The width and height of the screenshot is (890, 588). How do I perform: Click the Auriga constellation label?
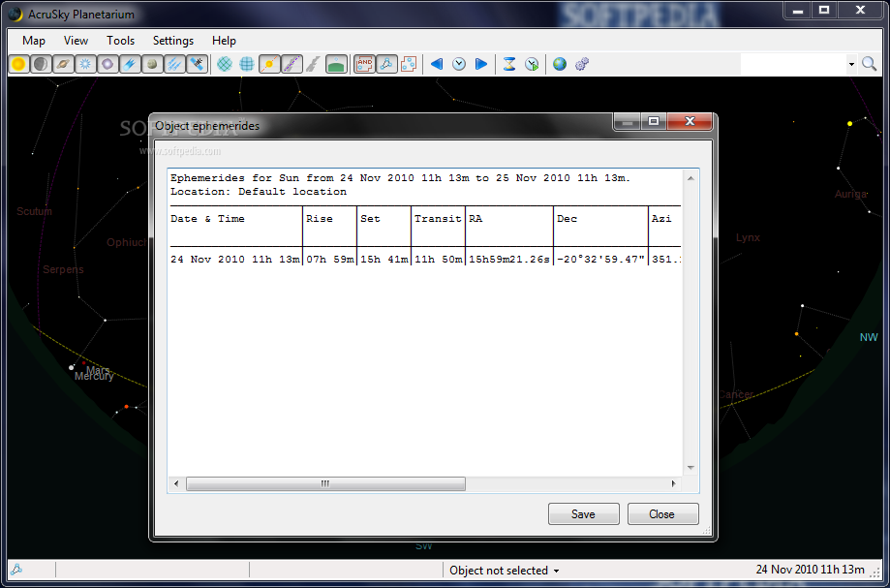(851, 194)
